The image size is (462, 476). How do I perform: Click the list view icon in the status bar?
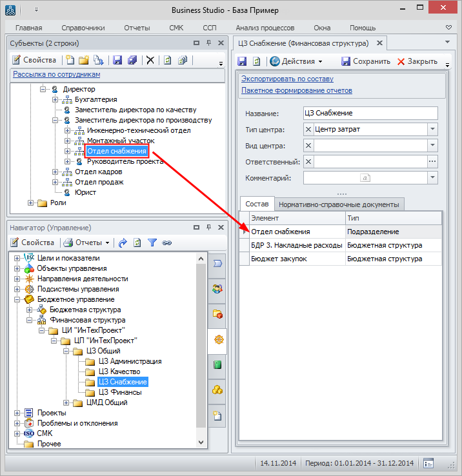[x=428, y=463]
